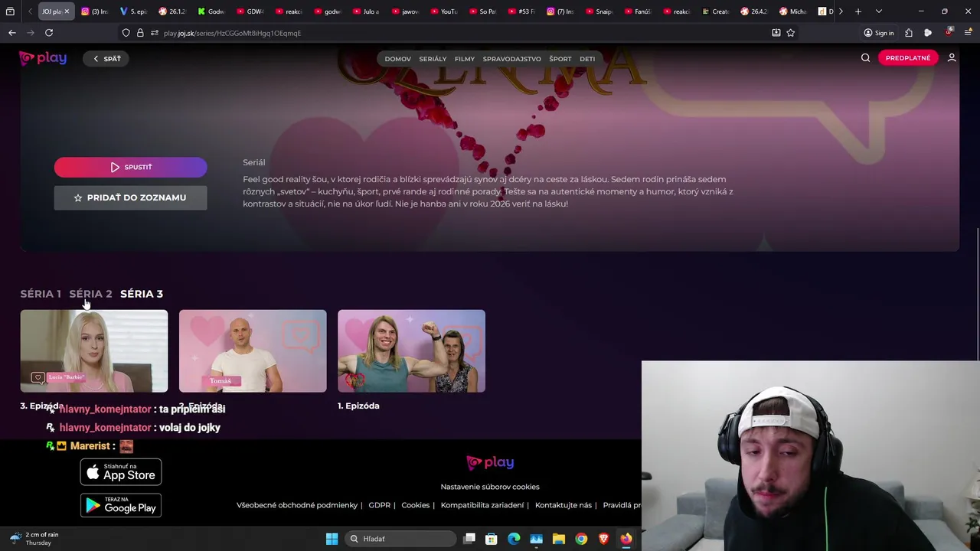
Task: Click Firefox Sign in button
Action: (879, 33)
